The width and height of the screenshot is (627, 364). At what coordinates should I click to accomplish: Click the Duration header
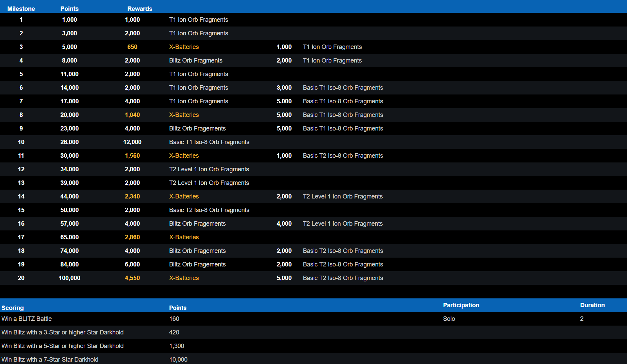click(x=592, y=305)
